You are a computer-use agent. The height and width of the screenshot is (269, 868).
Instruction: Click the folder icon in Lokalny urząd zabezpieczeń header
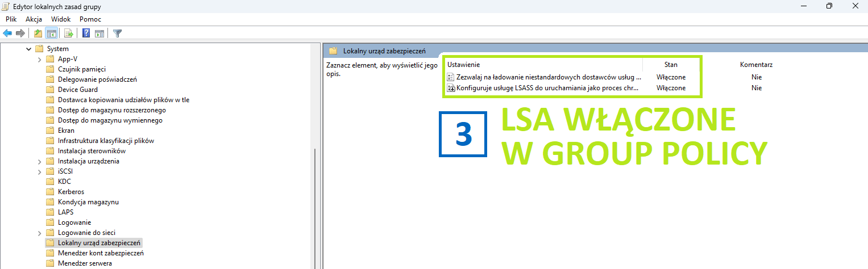click(333, 51)
